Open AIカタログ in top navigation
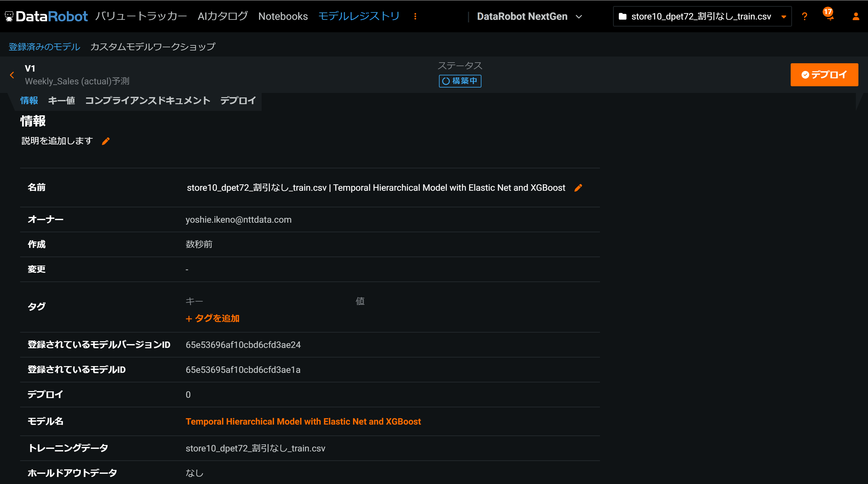 tap(222, 16)
